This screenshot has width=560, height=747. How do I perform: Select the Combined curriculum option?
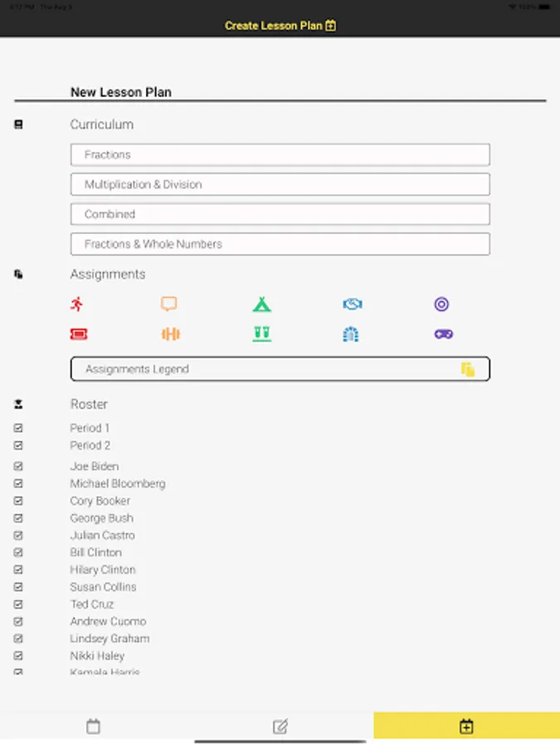click(280, 214)
